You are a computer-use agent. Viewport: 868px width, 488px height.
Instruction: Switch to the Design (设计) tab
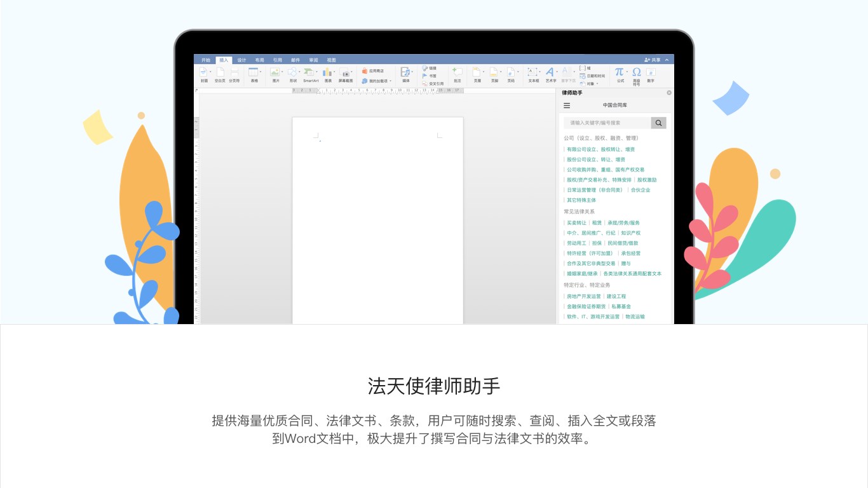[x=241, y=60]
